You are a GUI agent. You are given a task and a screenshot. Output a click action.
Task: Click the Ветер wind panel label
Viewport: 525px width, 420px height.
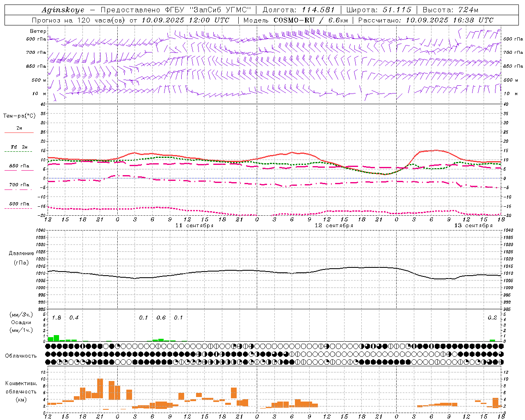click(x=38, y=31)
